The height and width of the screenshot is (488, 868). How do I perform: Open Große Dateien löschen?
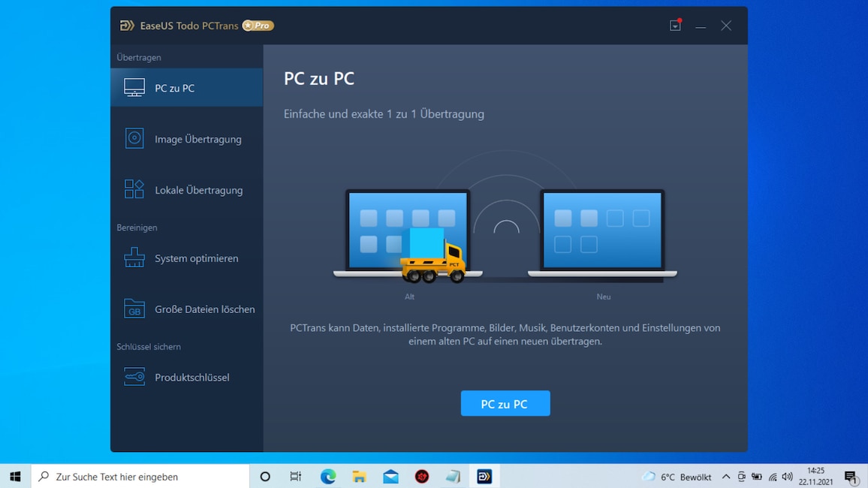189,309
